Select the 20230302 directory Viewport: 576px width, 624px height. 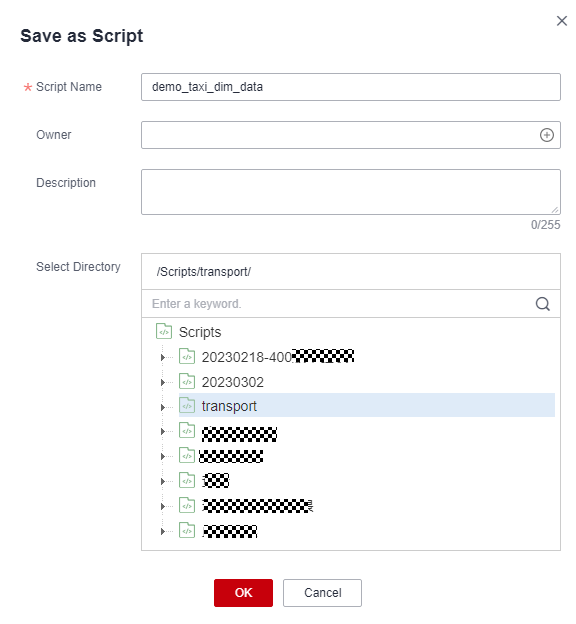click(232, 382)
